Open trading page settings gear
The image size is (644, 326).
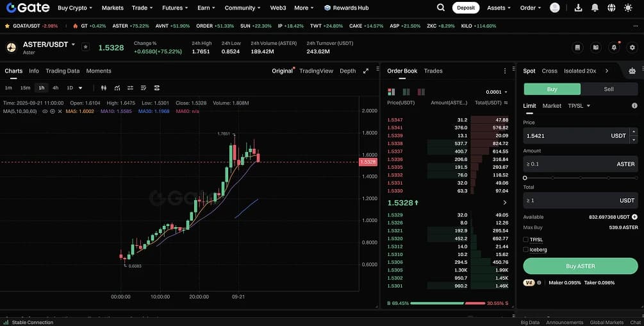coord(632,47)
